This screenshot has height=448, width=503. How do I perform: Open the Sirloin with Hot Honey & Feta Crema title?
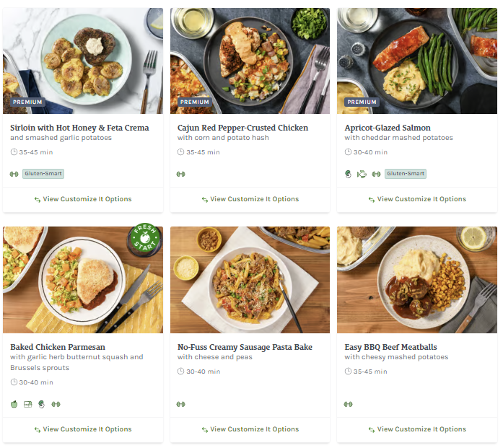(79, 128)
